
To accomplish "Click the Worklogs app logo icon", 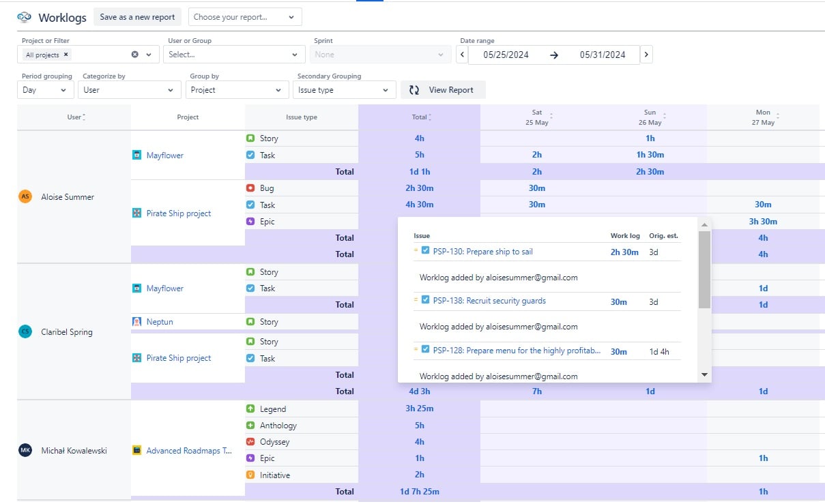I will (25, 17).
